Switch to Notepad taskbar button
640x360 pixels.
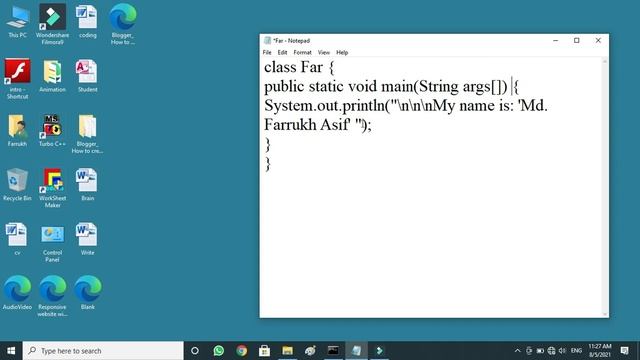click(356, 351)
